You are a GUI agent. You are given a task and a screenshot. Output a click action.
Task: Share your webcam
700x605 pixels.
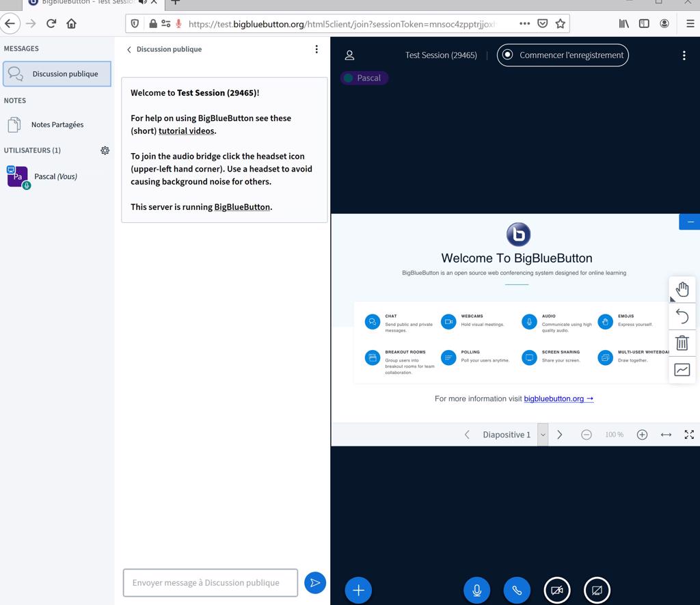pyautogui.click(x=557, y=590)
